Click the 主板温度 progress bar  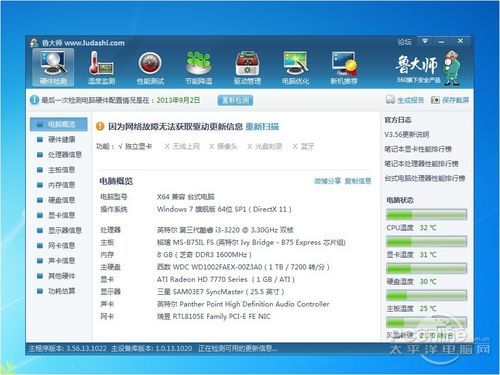pos(426,295)
